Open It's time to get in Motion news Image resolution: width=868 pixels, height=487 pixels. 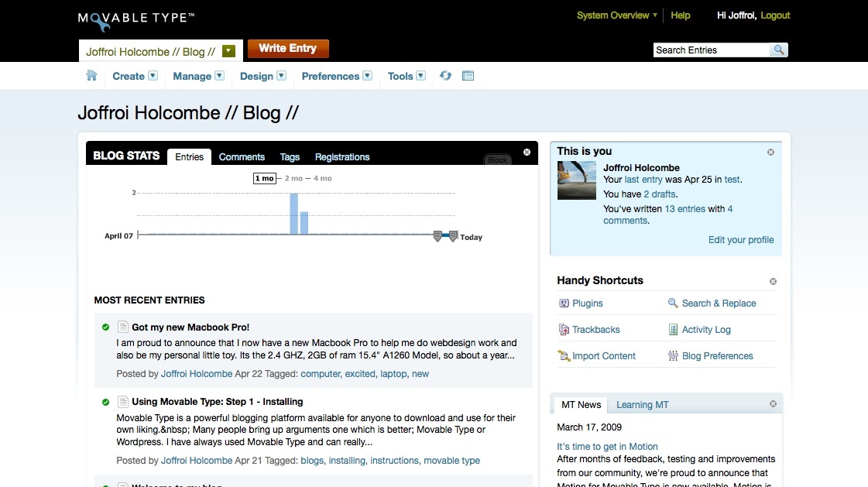point(607,447)
